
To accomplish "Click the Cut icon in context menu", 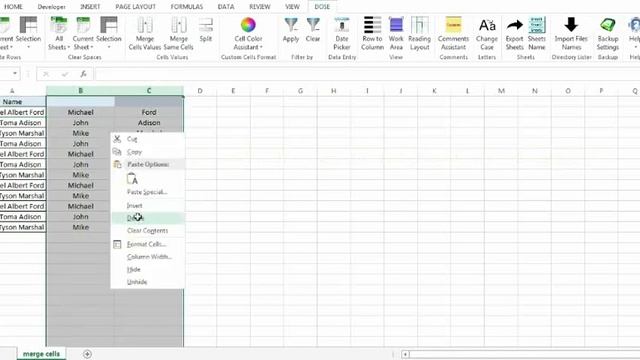I will [117, 139].
